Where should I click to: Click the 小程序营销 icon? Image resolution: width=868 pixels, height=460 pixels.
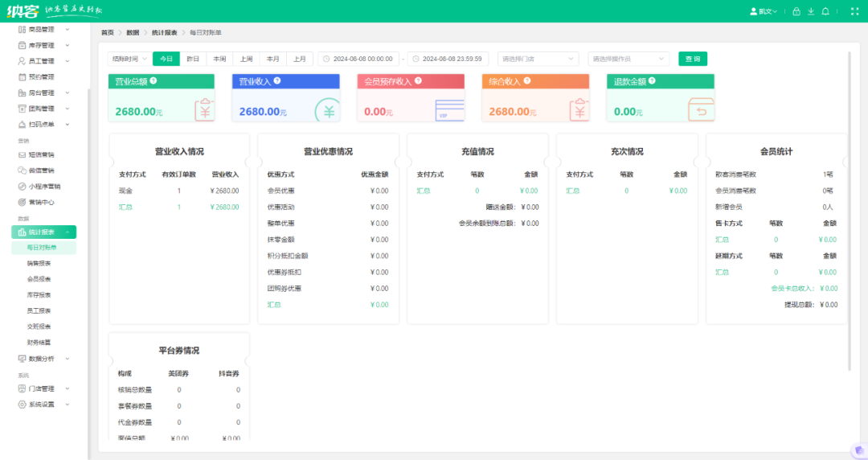pyautogui.click(x=22, y=187)
